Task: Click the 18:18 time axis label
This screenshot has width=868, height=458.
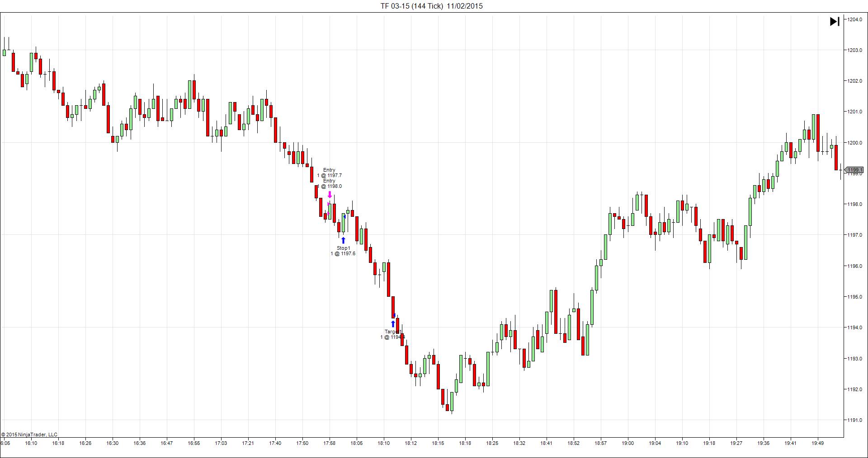Action: [x=465, y=443]
